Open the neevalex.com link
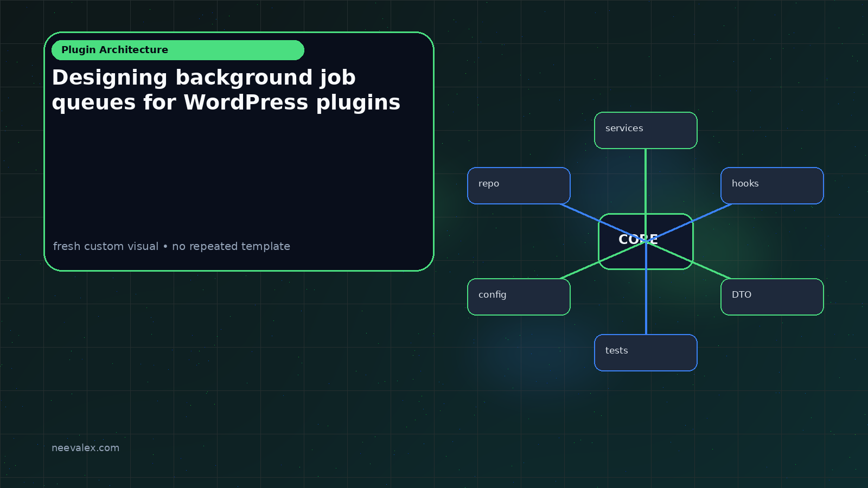This screenshot has width=868, height=488. 85,448
